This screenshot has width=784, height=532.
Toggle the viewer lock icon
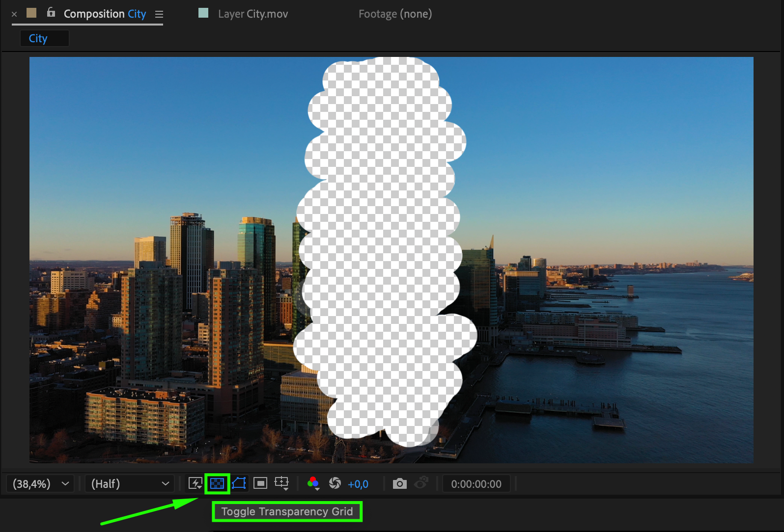[x=51, y=13]
